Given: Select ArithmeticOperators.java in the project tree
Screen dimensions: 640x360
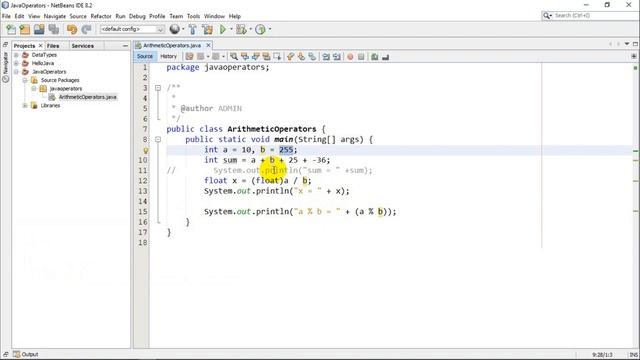Looking at the screenshot, I should (x=87, y=97).
